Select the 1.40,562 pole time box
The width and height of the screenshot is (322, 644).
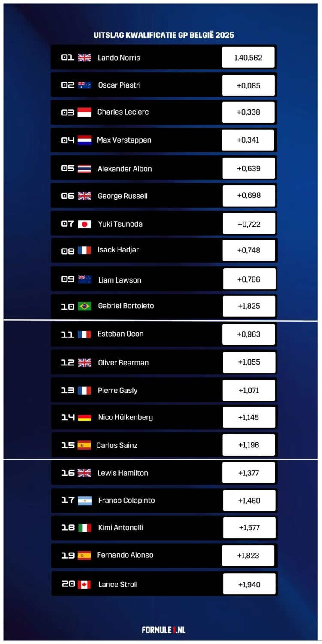[248, 58]
